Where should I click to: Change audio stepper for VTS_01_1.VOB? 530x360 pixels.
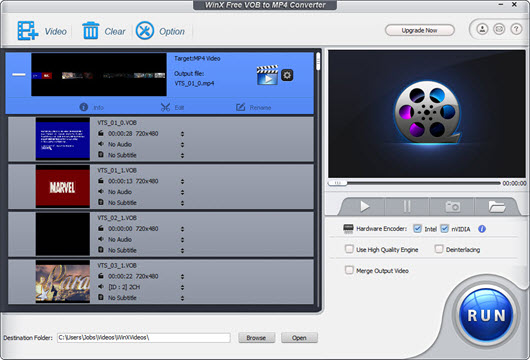pyautogui.click(x=182, y=192)
